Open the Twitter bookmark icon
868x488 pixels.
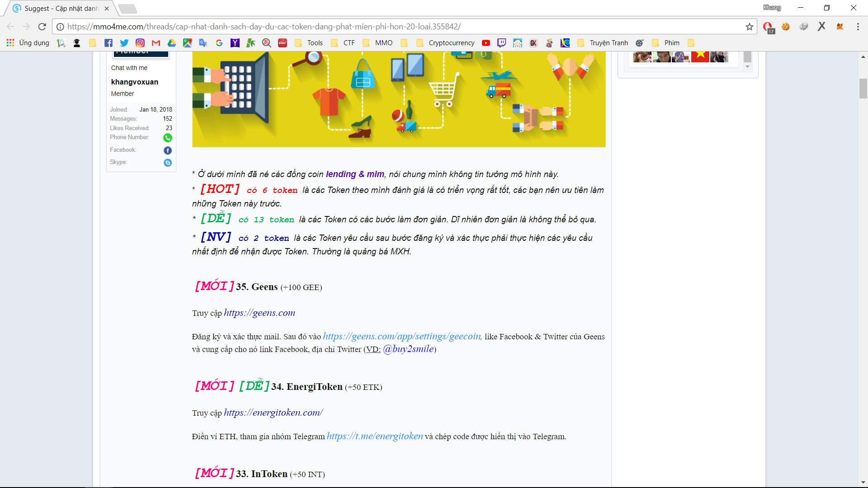click(124, 43)
